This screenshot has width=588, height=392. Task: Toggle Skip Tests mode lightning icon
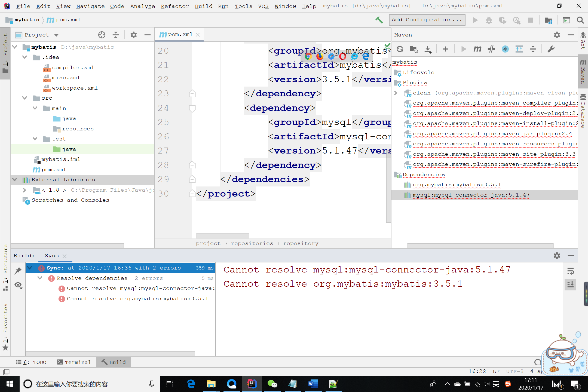tap(505, 49)
